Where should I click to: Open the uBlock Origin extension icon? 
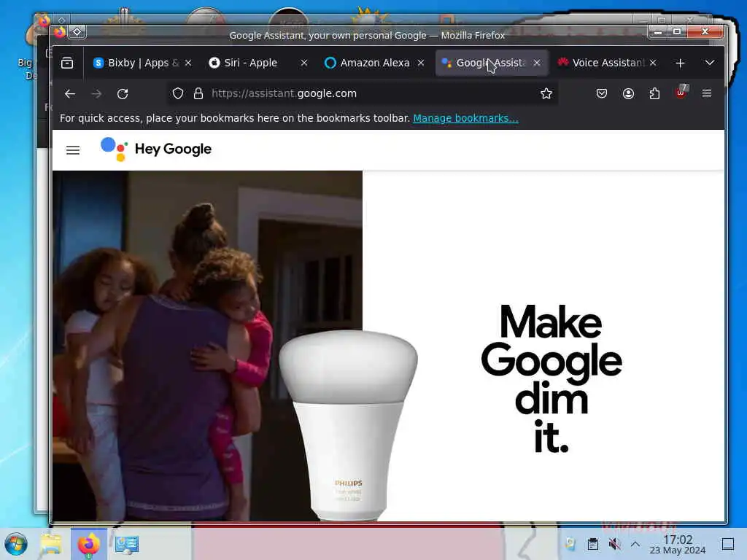click(681, 93)
